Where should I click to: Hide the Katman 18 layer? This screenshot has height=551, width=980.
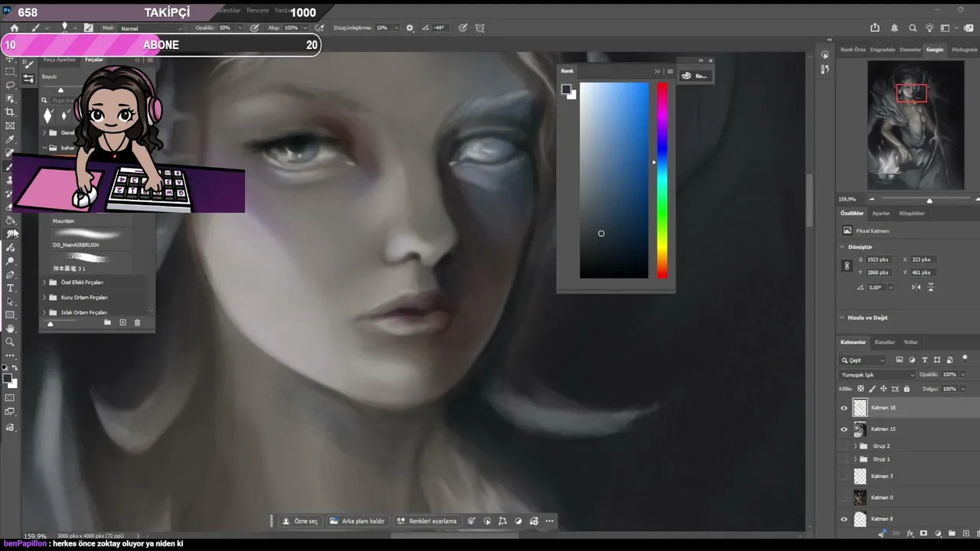coord(844,408)
